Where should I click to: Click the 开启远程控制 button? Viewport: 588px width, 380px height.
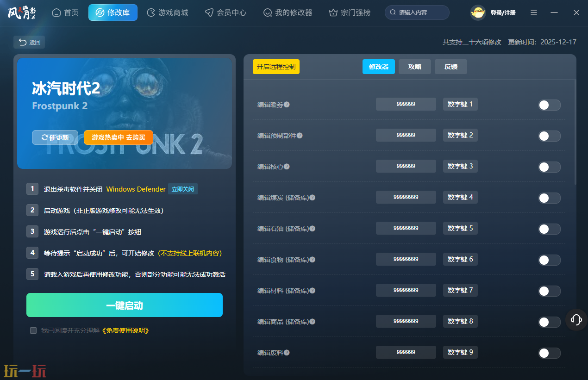tap(276, 67)
